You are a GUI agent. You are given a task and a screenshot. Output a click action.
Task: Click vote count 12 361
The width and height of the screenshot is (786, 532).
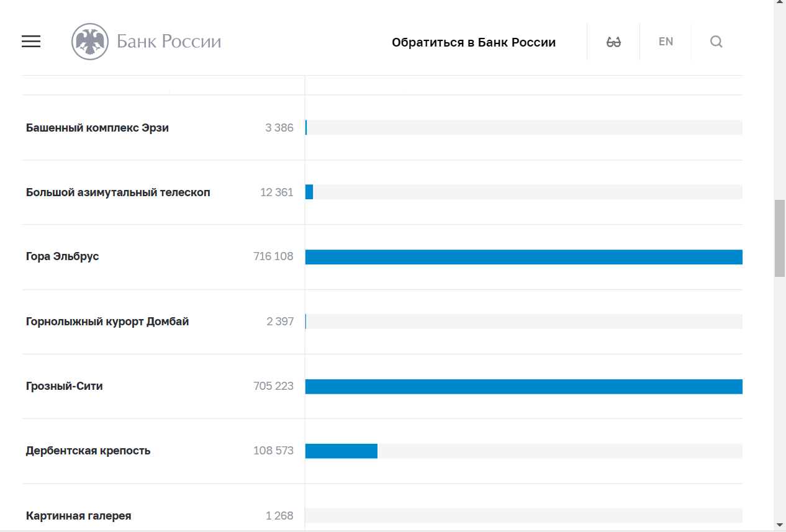(x=277, y=192)
